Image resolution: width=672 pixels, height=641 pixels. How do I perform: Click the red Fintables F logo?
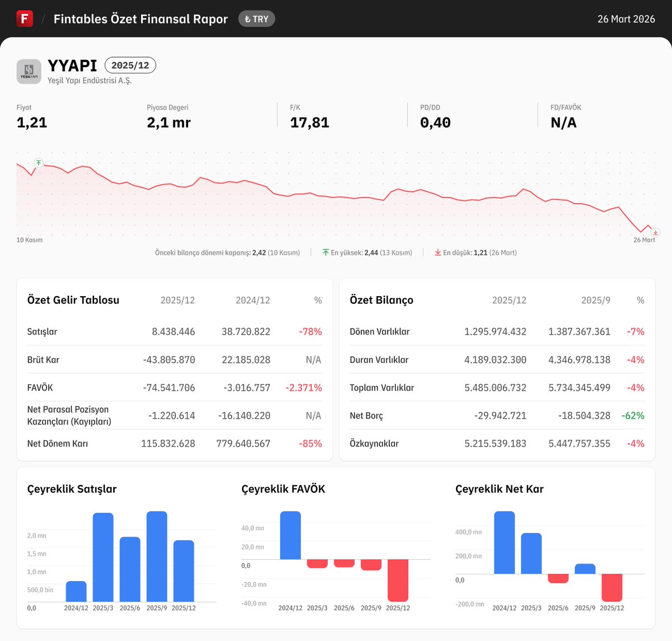tap(25, 18)
